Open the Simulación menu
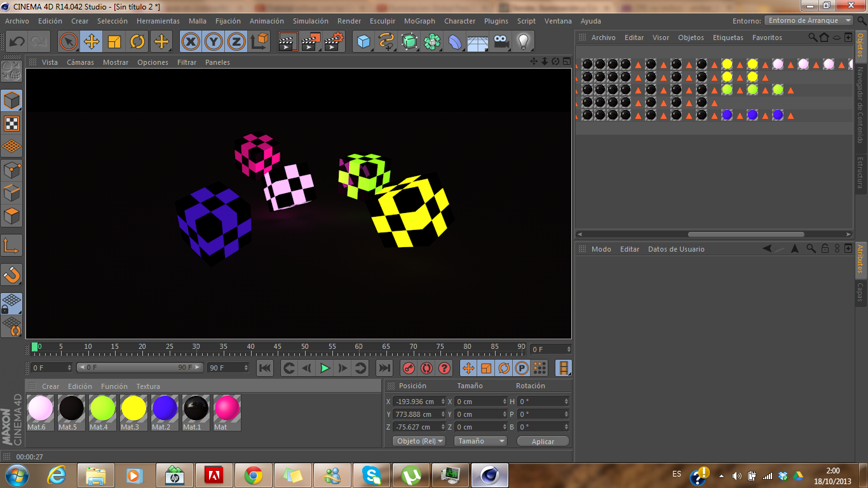Screen dimensions: 868x488 tap(311, 21)
